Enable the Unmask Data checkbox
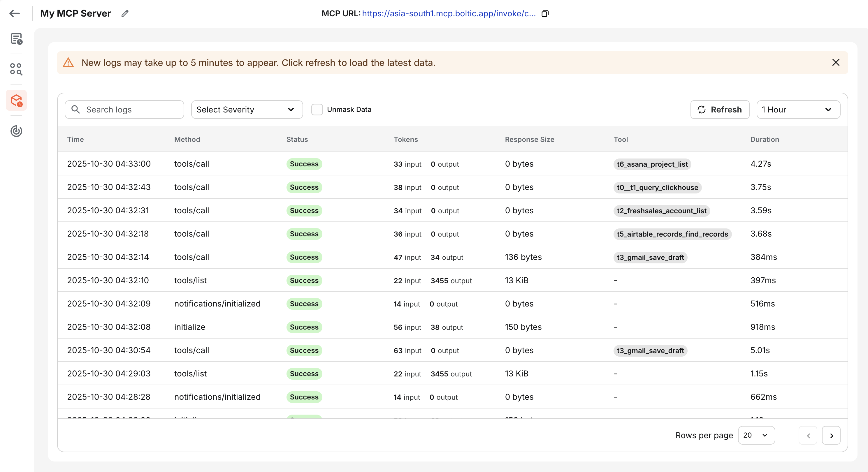The width and height of the screenshot is (868, 472). click(x=317, y=110)
